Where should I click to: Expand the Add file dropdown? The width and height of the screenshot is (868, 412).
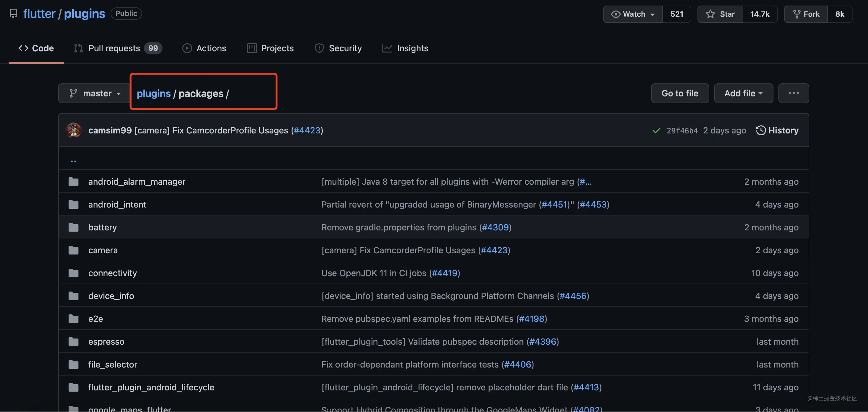coord(743,93)
